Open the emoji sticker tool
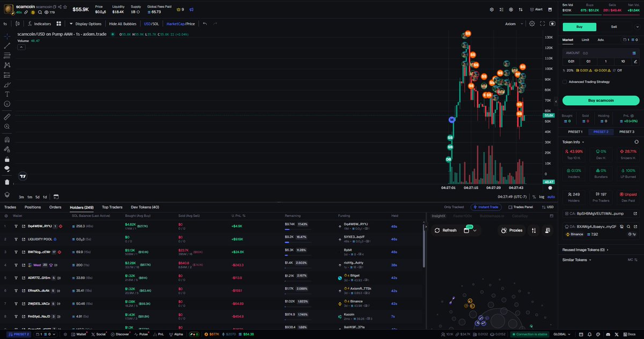This screenshot has width=644, height=339. (x=7, y=104)
